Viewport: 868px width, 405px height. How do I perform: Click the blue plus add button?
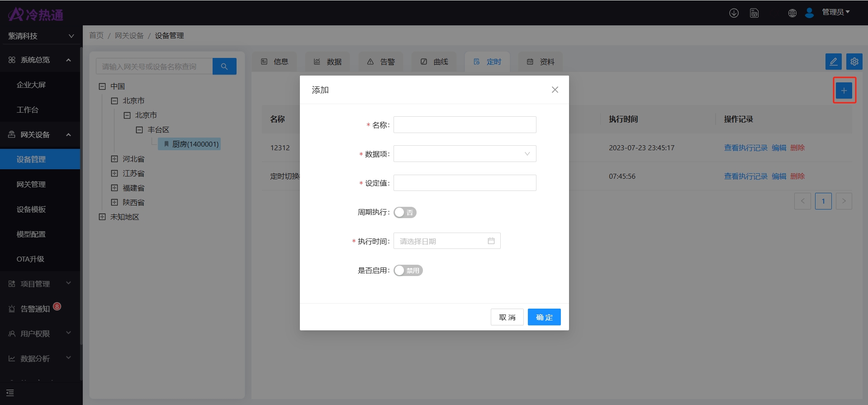844,91
